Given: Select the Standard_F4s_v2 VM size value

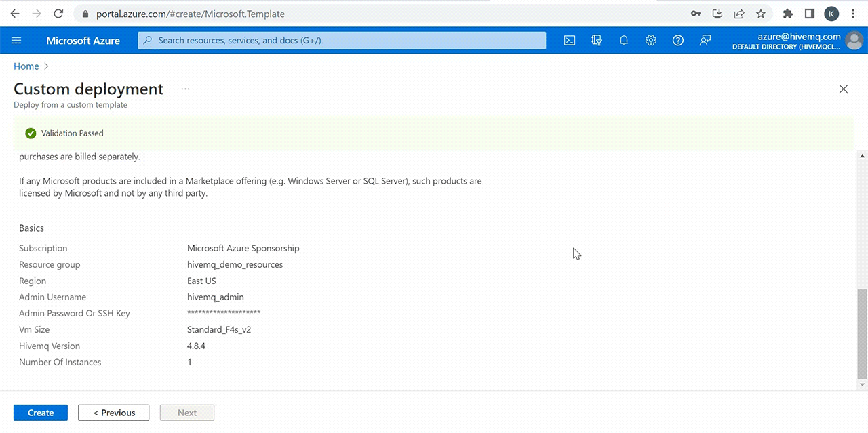Looking at the screenshot, I should coord(219,329).
